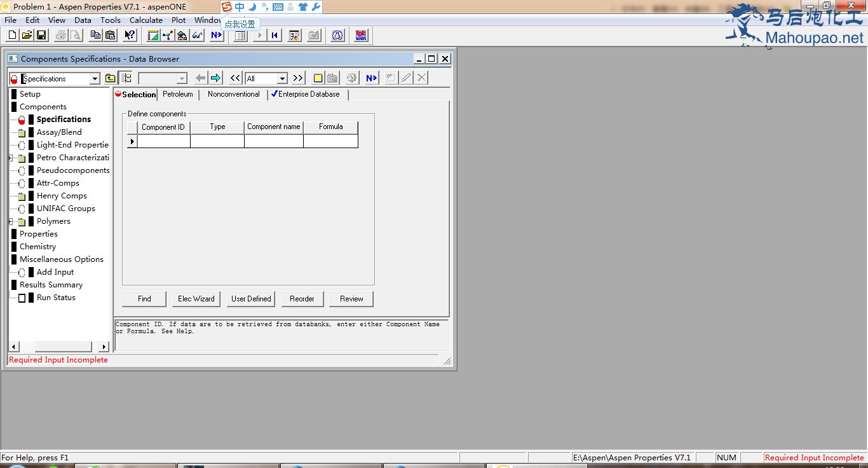Click the tree panel horizontal scrollbar right arrow
The height and width of the screenshot is (468, 868).
click(104, 347)
